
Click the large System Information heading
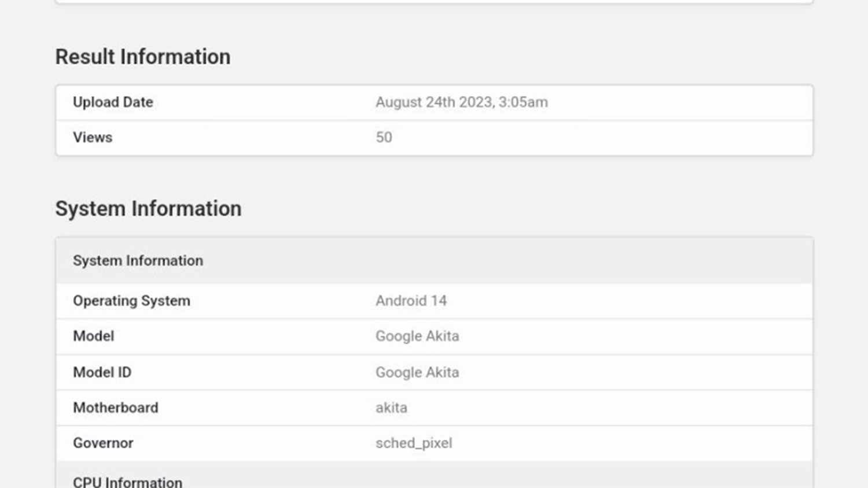pos(148,209)
